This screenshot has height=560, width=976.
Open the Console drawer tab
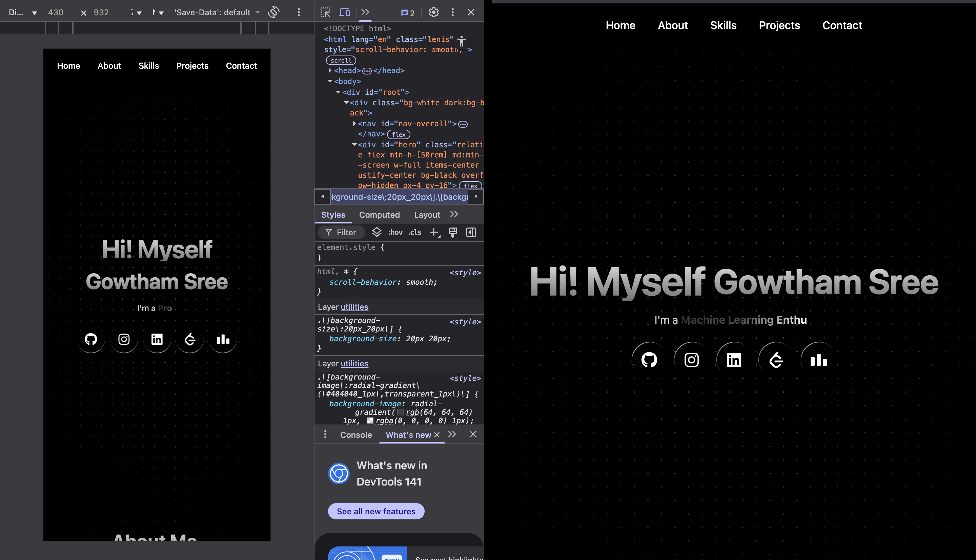pos(355,435)
